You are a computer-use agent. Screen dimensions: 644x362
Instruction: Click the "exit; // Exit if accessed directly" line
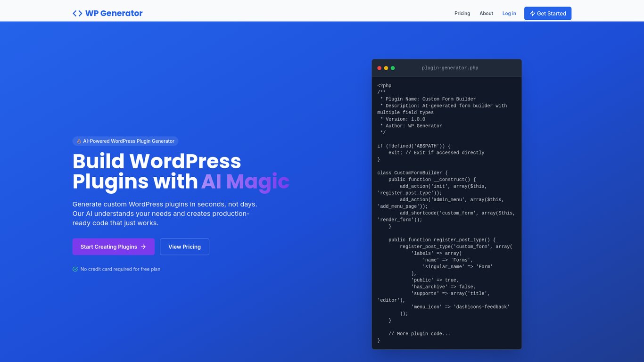[x=436, y=153]
